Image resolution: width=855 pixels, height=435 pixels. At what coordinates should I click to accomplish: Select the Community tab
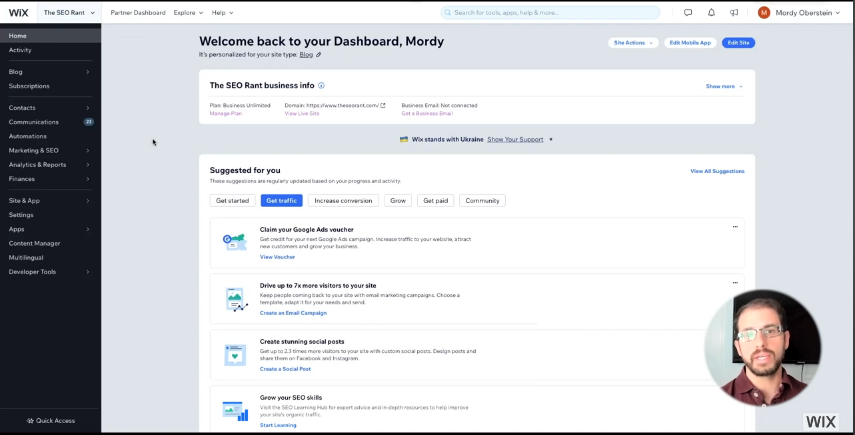tap(483, 201)
